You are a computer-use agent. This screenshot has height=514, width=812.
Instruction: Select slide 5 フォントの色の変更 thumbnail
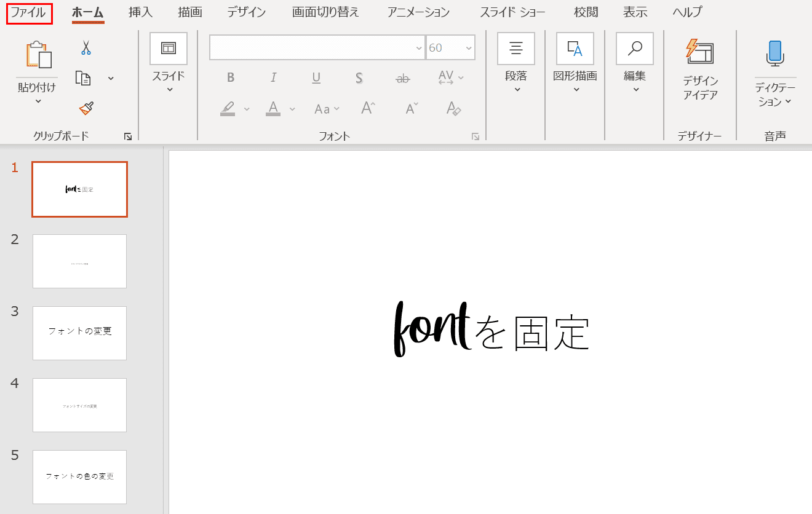[x=79, y=477]
